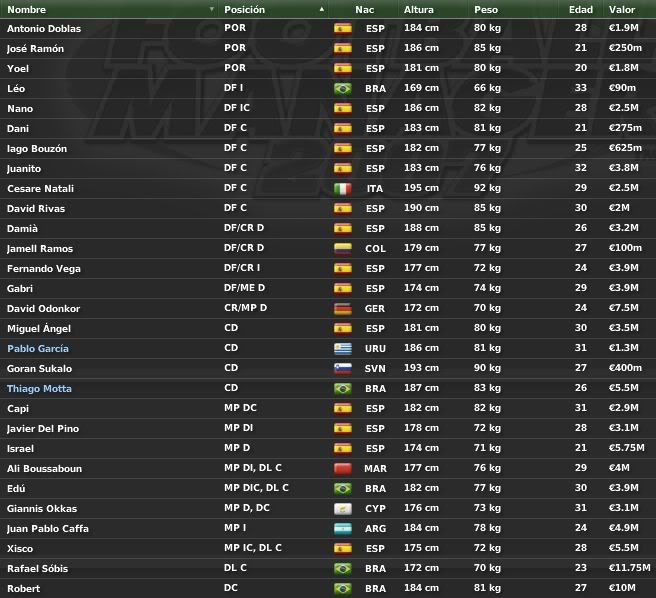Viewport: 656px width, 598px height.
Task: Click 92 kg weight of Cesare Natali
Action: [487, 188]
